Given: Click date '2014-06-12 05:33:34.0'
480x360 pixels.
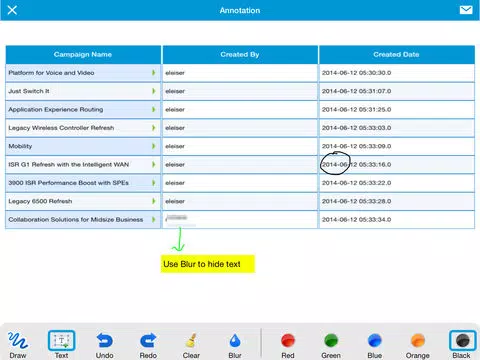Looking at the screenshot, I should 356,219.
